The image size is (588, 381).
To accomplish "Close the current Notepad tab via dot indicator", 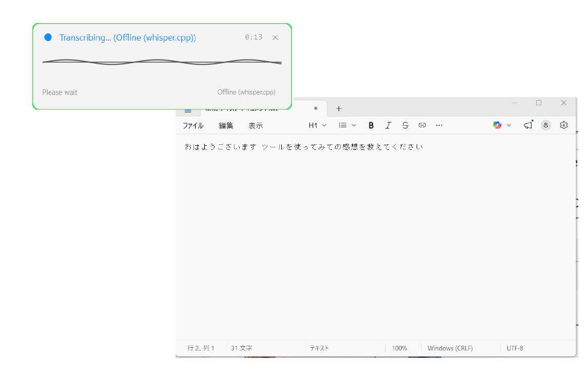I will 316,108.
